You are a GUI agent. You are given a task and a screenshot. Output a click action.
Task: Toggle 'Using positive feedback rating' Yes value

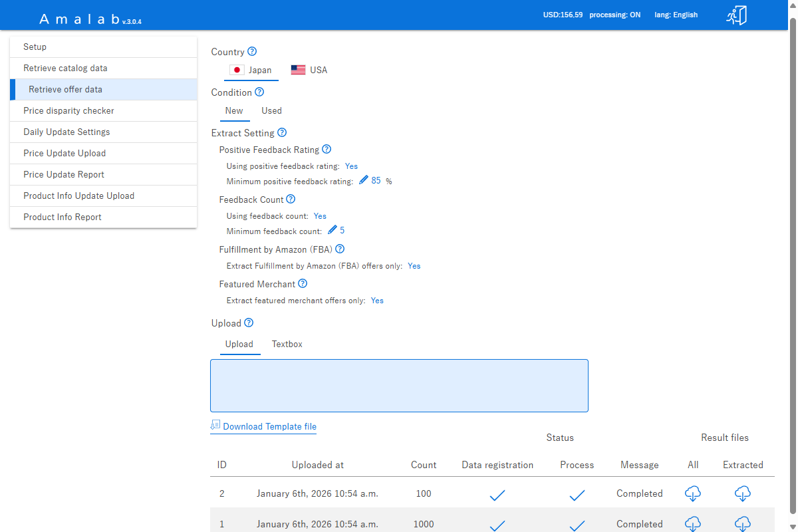351,166
